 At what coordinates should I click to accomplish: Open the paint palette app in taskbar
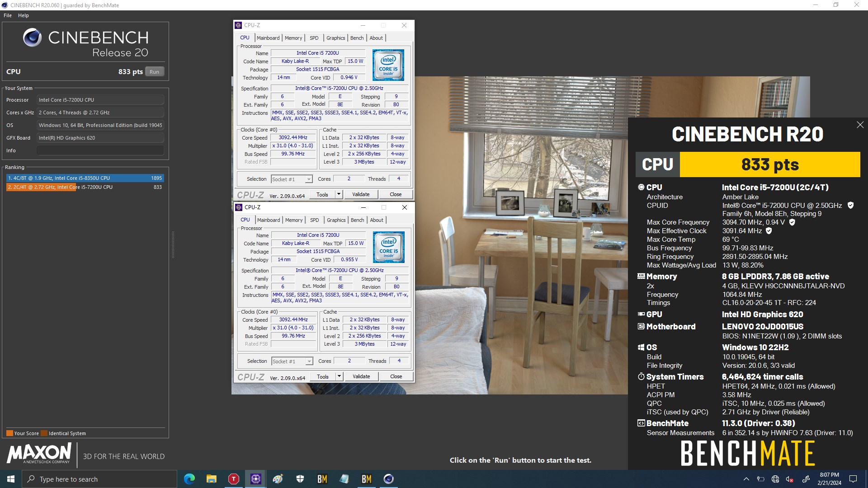278,479
